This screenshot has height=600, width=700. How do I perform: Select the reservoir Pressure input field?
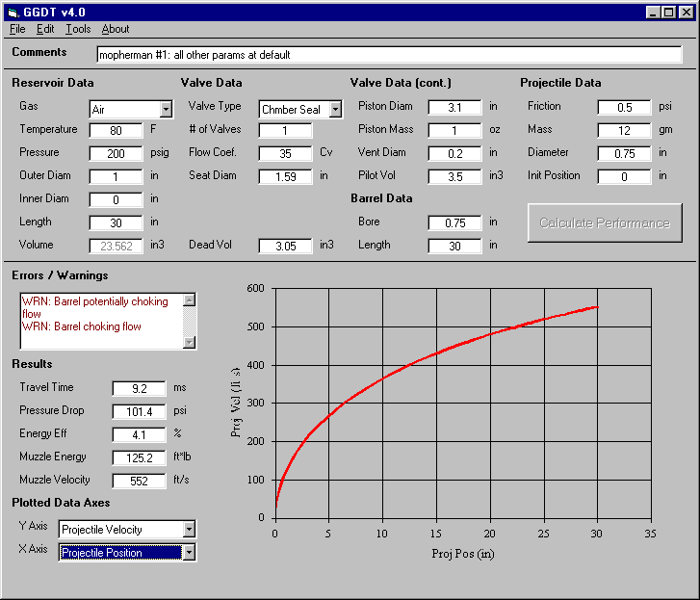click(x=116, y=153)
